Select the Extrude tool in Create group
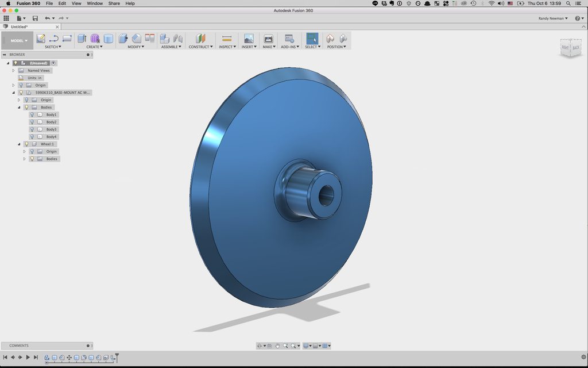This screenshot has height=368, width=588. [82, 39]
